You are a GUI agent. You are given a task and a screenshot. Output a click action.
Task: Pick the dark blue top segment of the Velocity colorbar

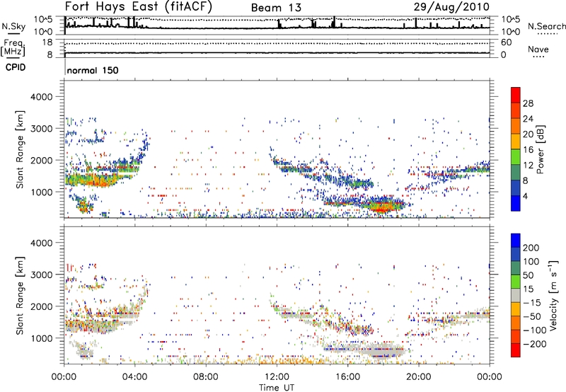(x=516, y=241)
